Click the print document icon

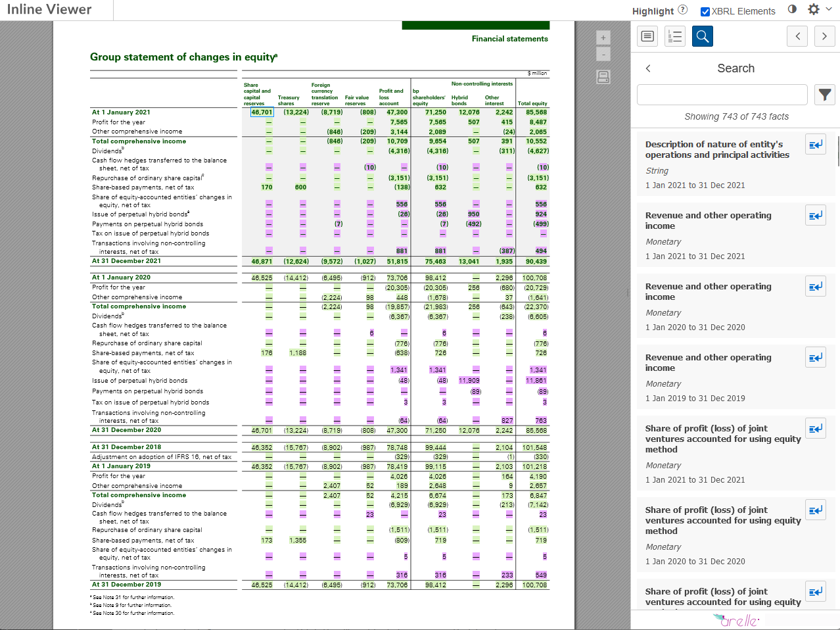coord(603,77)
